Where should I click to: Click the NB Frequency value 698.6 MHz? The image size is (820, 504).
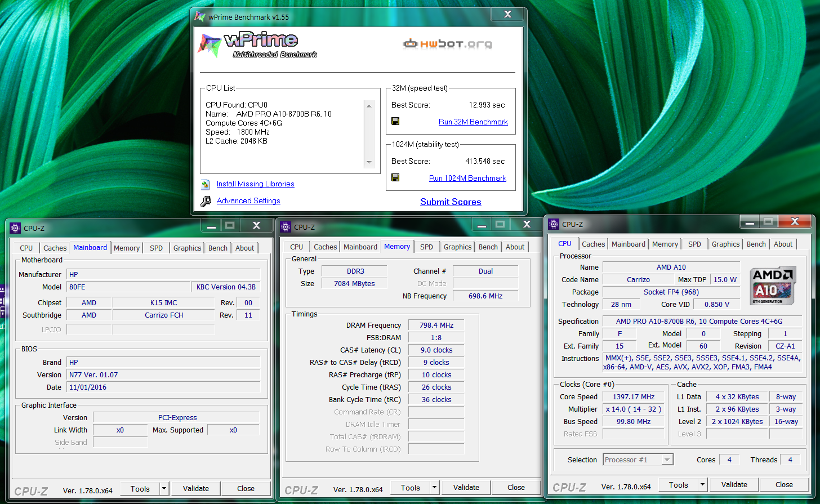click(485, 296)
